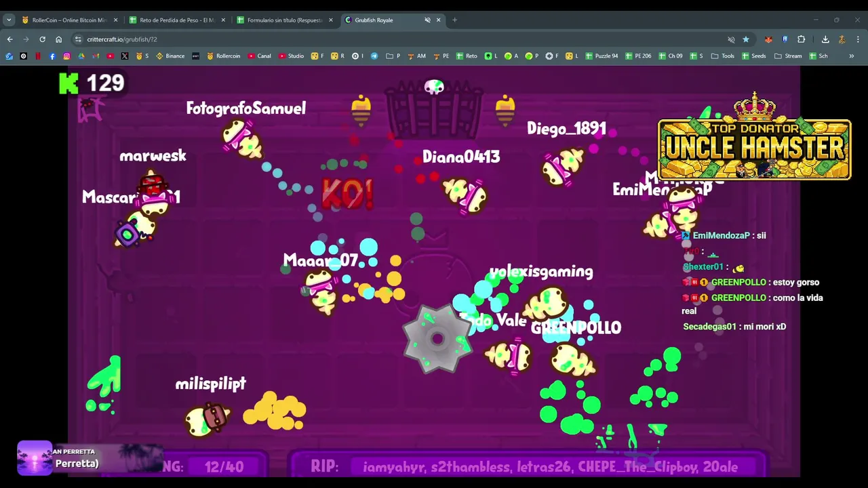Open the tab search dropdown arrow
The image size is (868, 488).
tap(9, 20)
